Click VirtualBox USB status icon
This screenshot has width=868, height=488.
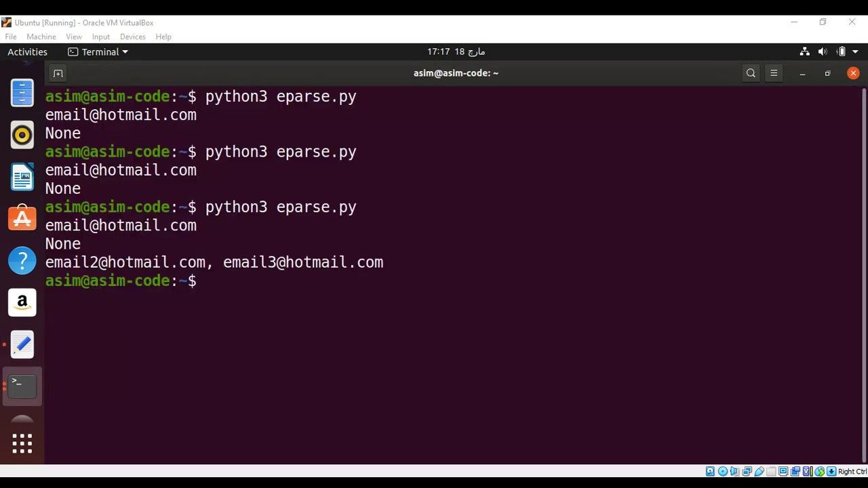(759, 472)
